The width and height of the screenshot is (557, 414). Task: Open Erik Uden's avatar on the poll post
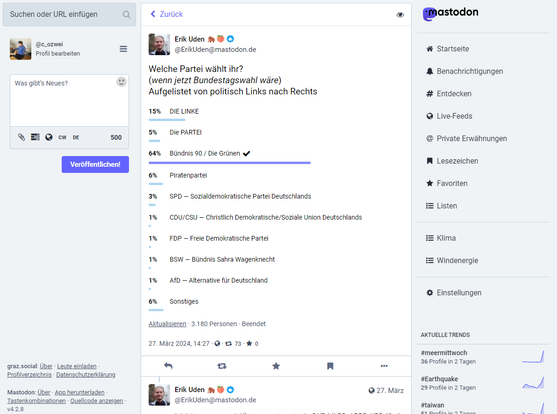tap(159, 44)
